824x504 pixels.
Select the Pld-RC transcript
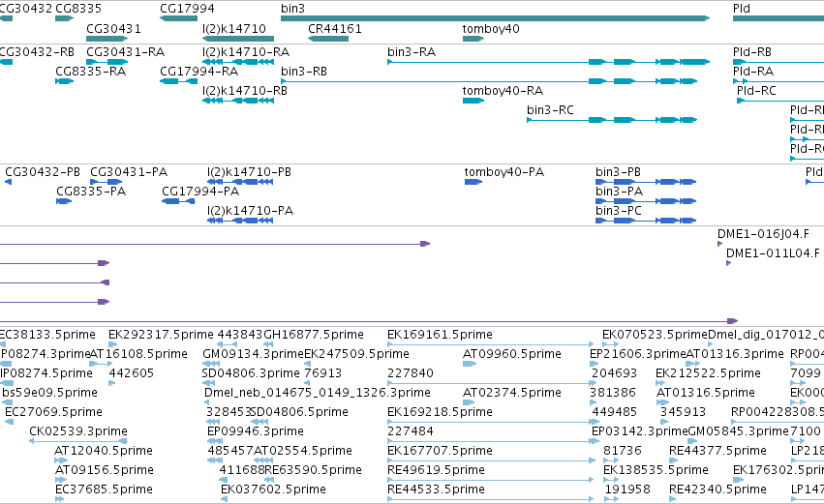780,101
